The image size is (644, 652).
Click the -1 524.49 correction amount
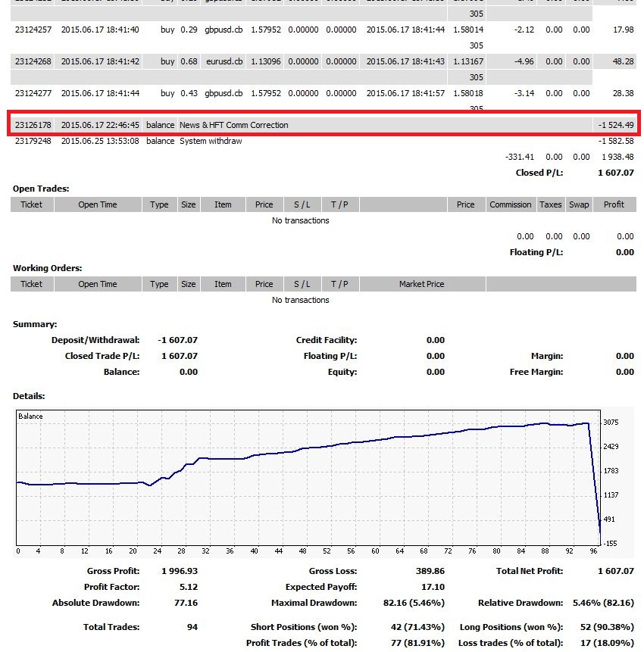point(613,125)
